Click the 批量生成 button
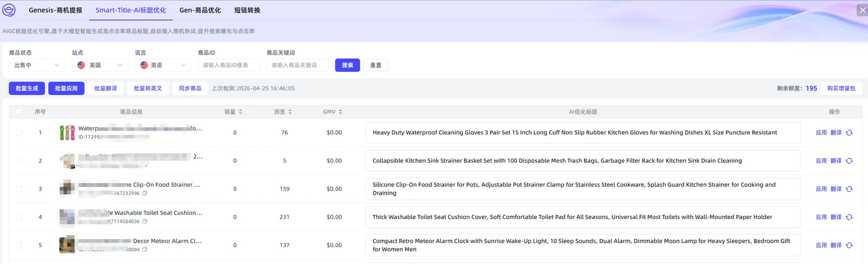 click(x=27, y=89)
